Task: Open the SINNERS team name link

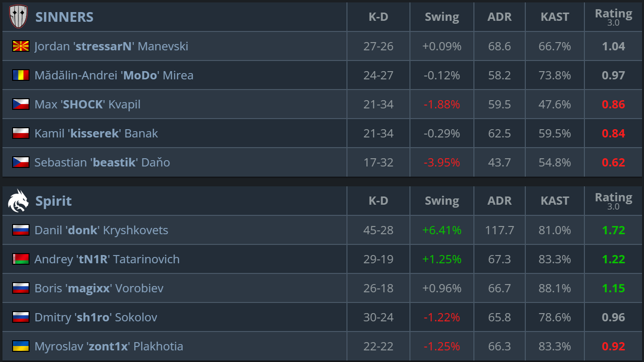Action: 64,17
